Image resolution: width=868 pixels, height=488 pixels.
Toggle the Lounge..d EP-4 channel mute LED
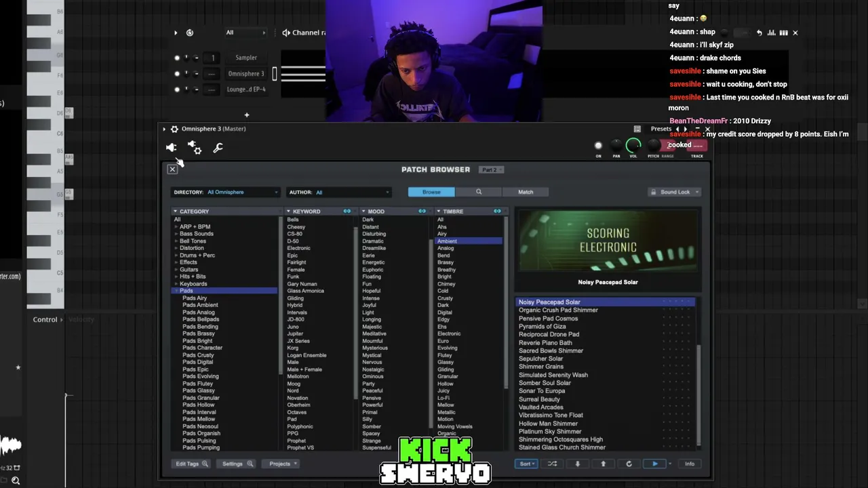177,89
